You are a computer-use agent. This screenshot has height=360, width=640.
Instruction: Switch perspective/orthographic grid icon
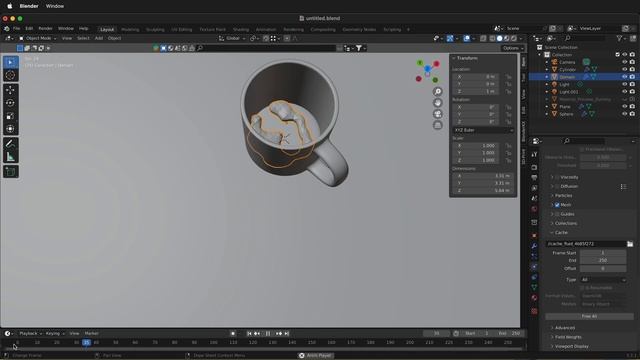438,125
